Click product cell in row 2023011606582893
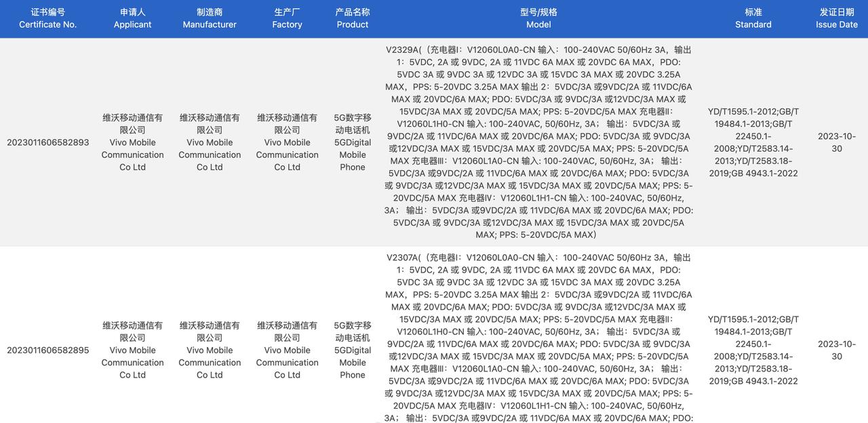The height and width of the screenshot is (423, 868). [x=353, y=142]
